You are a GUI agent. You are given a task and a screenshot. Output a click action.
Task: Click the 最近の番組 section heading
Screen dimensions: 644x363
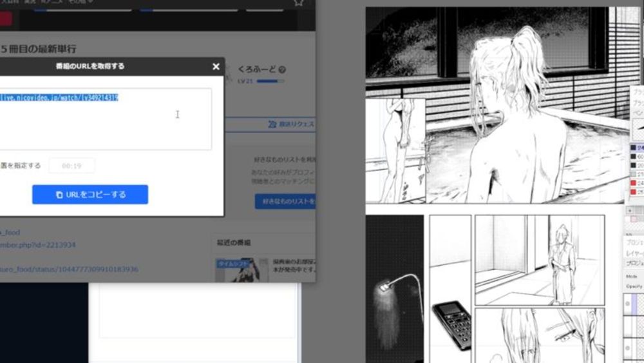234,242
